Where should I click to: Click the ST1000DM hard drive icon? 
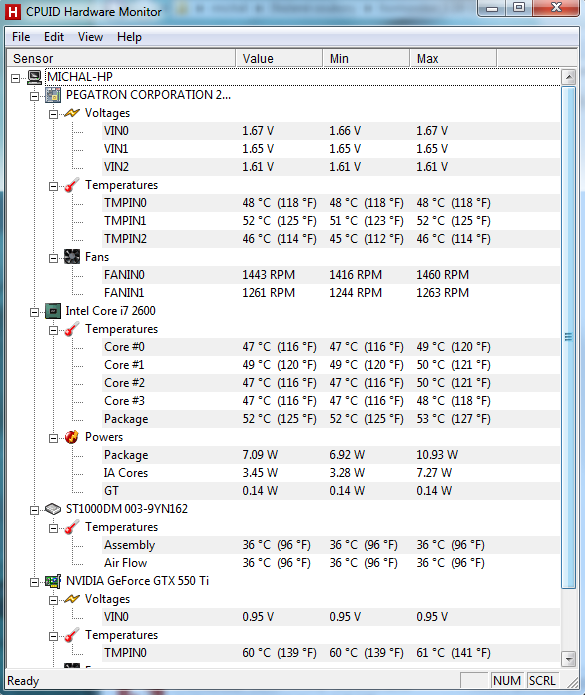[53, 509]
